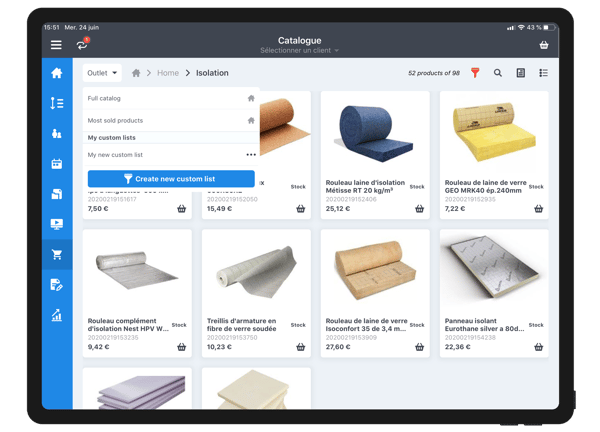Click 'Create new custom list' button
The width and height of the screenshot is (600, 432).
tap(171, 178)
